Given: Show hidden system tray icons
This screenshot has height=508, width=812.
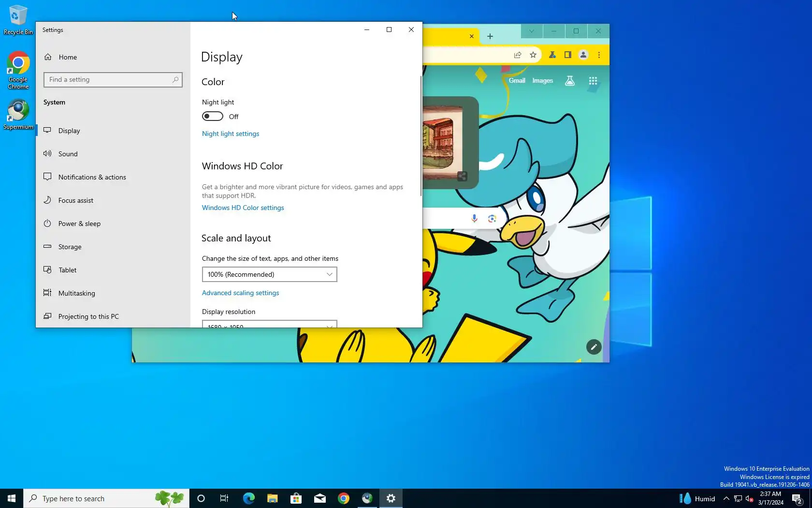Looking at the screenshot, I should (x=726, y=498).
